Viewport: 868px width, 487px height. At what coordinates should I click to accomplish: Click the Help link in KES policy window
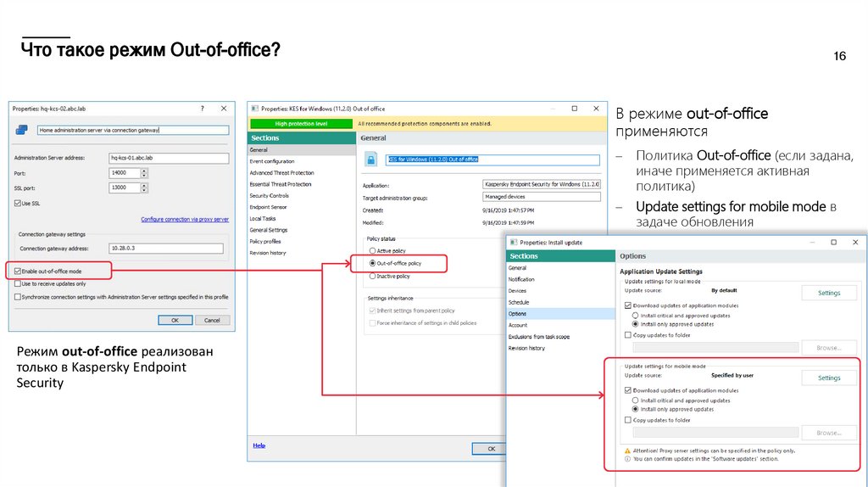259,445
